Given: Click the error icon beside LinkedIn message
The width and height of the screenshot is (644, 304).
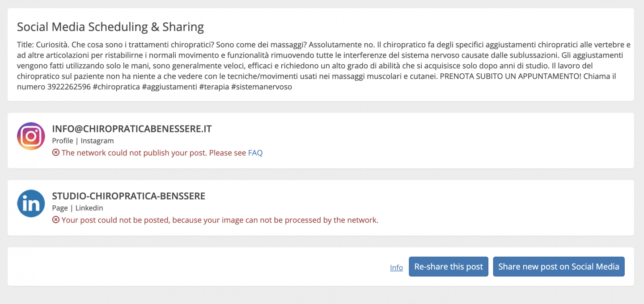Looking at the screenshot, I should tap(56, 220).
